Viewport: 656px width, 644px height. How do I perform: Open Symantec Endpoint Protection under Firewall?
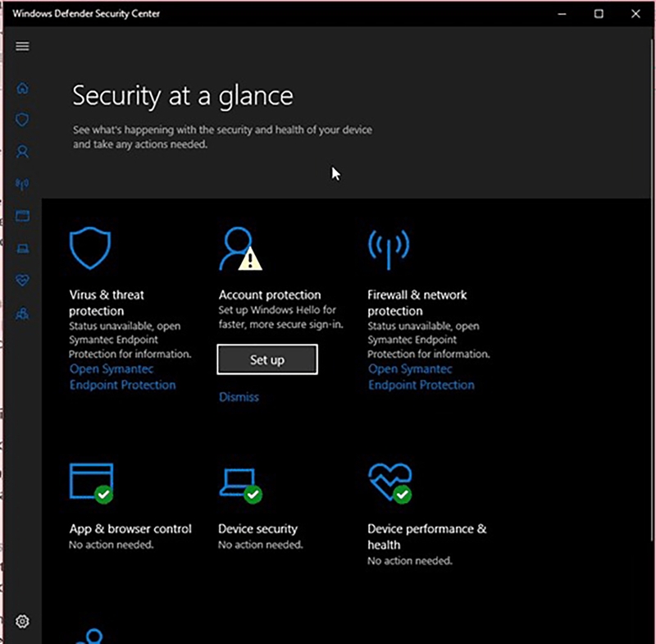[421, 377]
